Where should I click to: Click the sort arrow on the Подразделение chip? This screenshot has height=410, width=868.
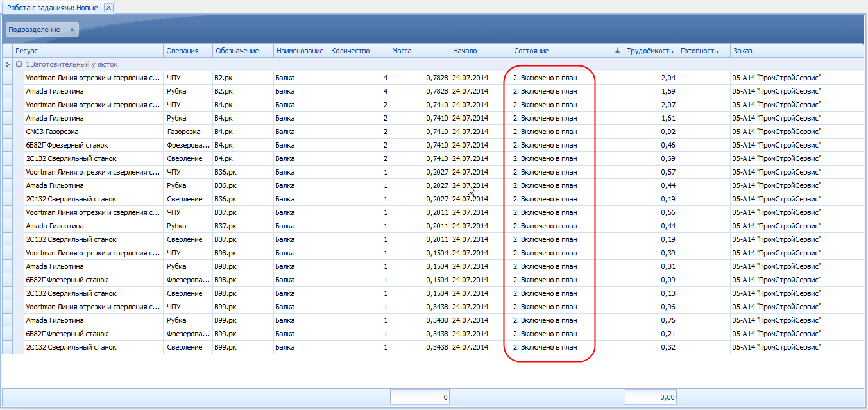point(72,30)
